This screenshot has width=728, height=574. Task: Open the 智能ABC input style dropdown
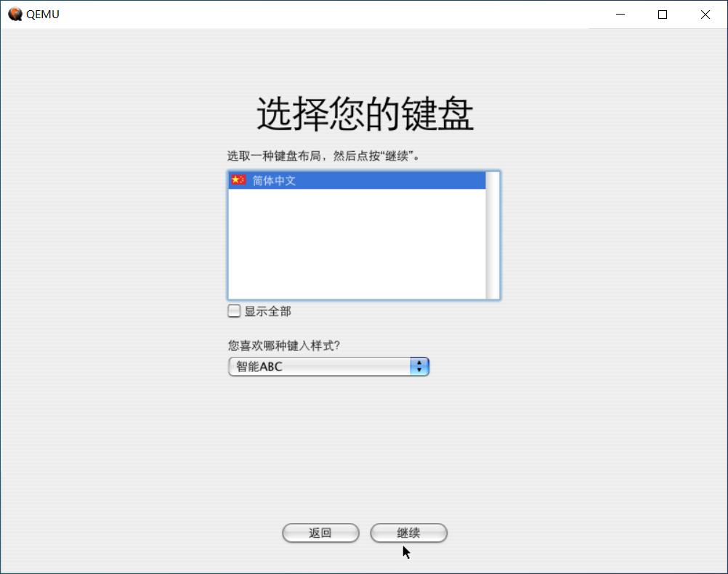pos(327,366)
